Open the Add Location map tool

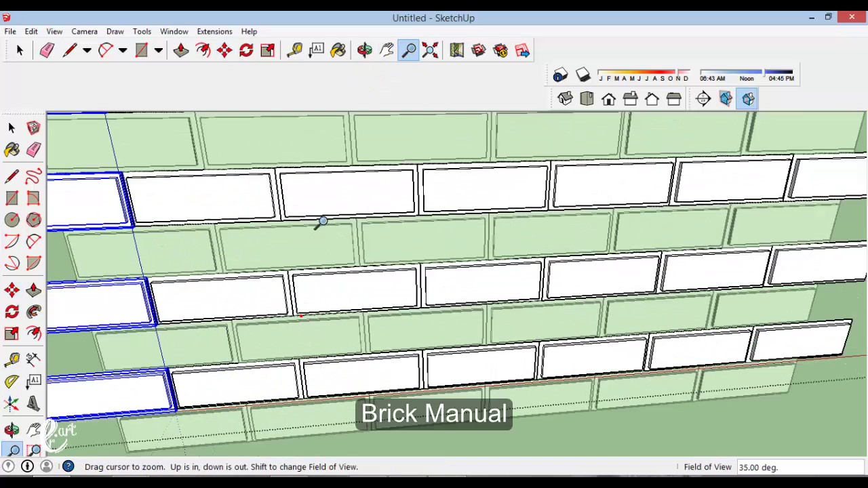point(456,50)
